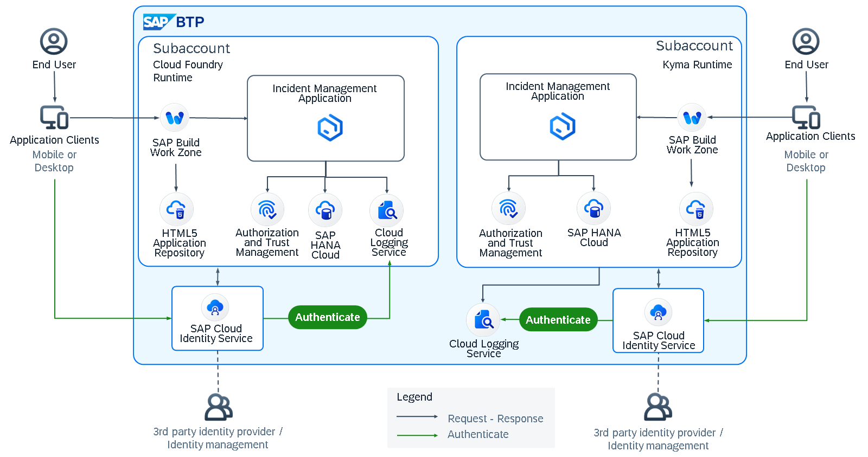
Task: Select 'SAP HANA Cloud' label in Cloud Foundry subaccount
Action: point(325,245)
